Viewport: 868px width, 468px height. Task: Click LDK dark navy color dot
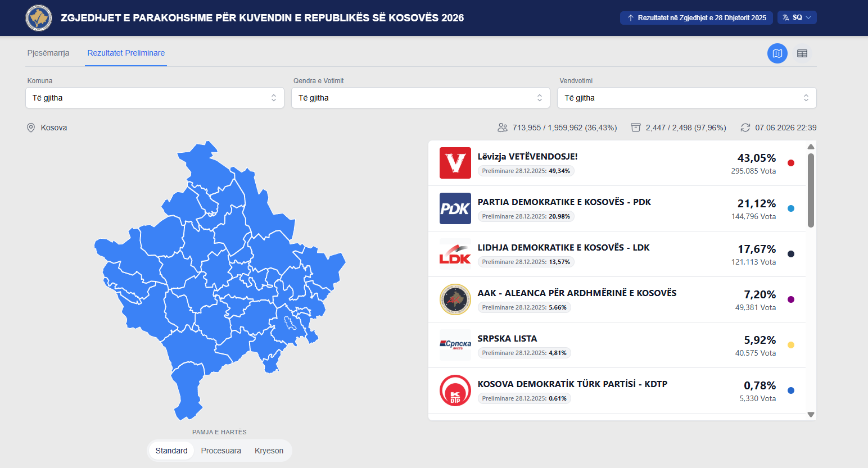pos(791,254)
